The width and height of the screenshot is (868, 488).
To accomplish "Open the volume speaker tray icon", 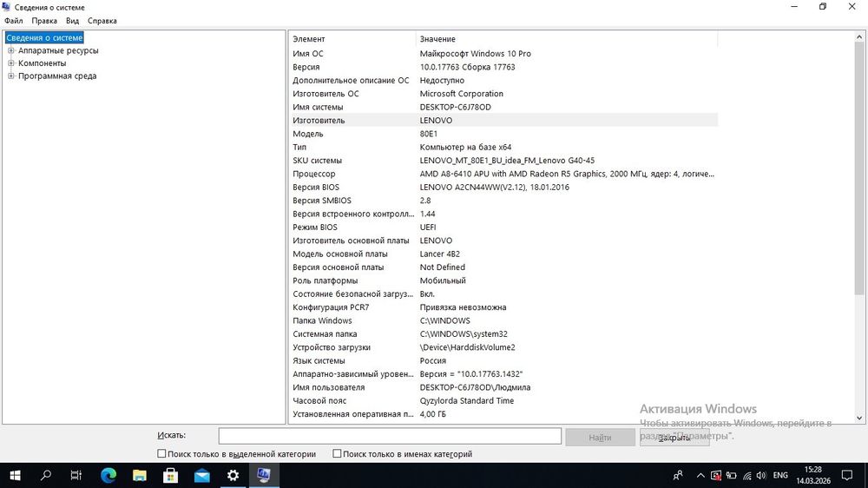I will tap(762, 475).
